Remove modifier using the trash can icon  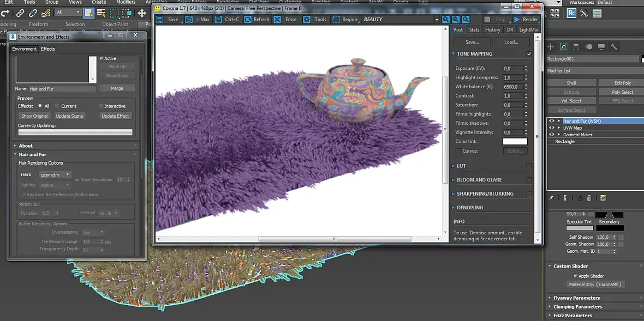click(x=589, y=198)
